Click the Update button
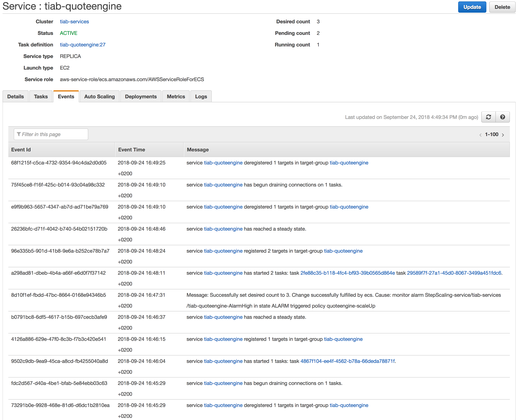520x420 pixels. point(472,7)
